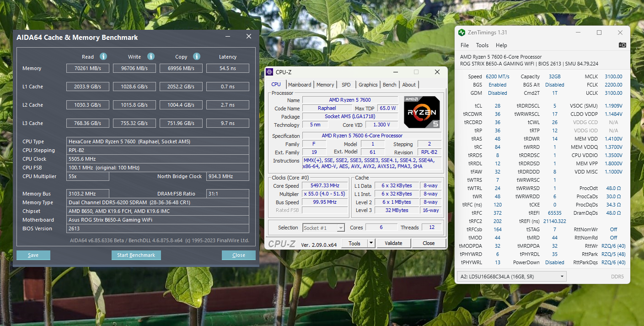Go to the Bench tab in CPU-Z
This screenshot has width=644, height=326.
click(x=390, y=85)
